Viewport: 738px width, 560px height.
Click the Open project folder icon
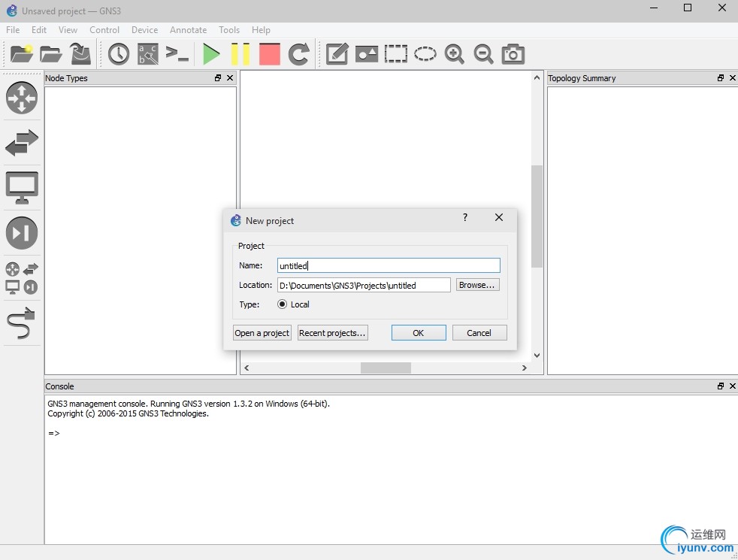51,54
